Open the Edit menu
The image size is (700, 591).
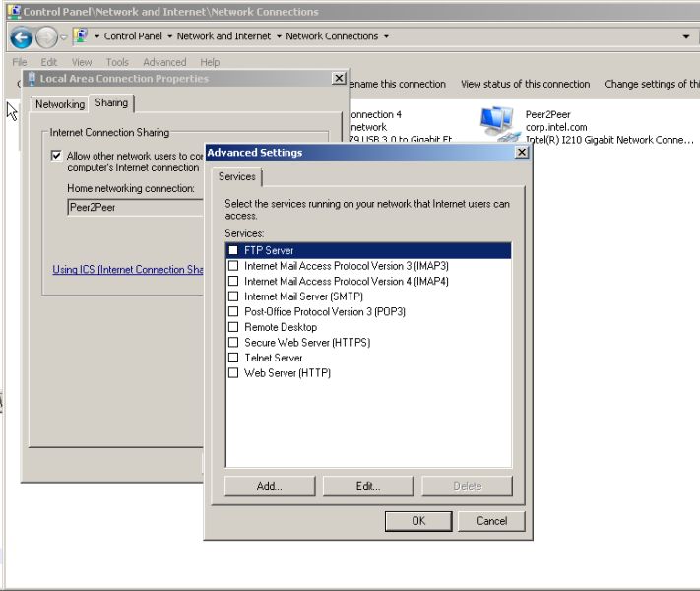point(48,62)
